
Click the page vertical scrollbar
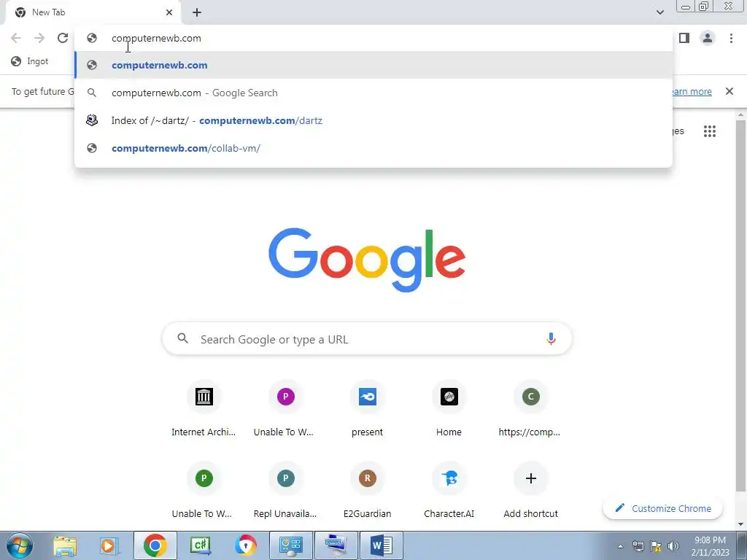(x=741, y=305)
